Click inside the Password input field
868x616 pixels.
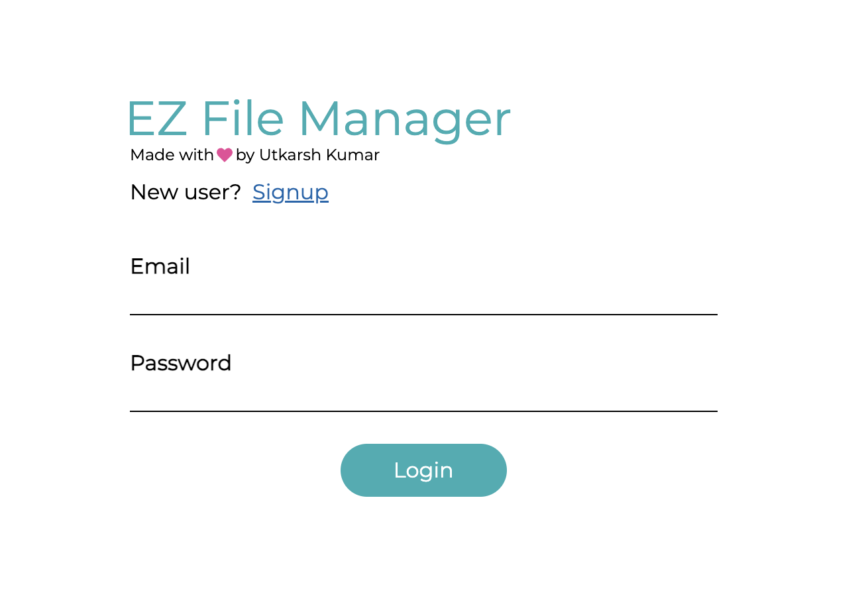tap(423, 395)
